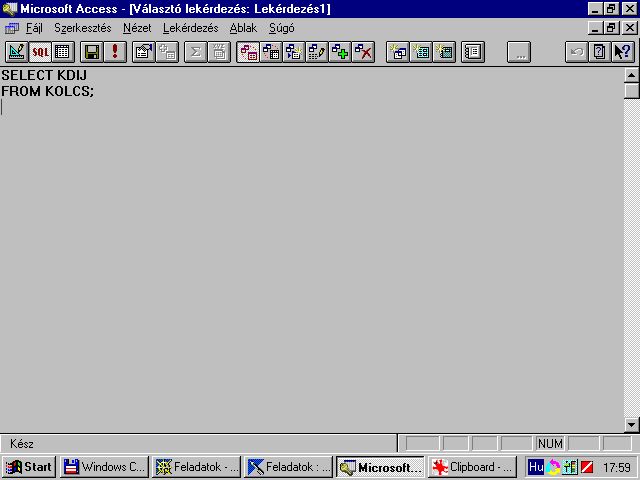Click the Undo arrow toolbar icon

[577, 52]
